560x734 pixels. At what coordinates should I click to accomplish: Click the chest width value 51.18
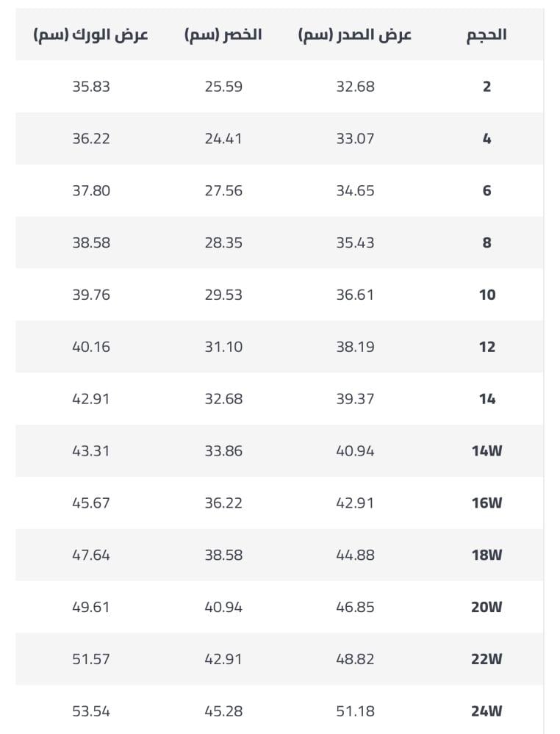[356, 711]
